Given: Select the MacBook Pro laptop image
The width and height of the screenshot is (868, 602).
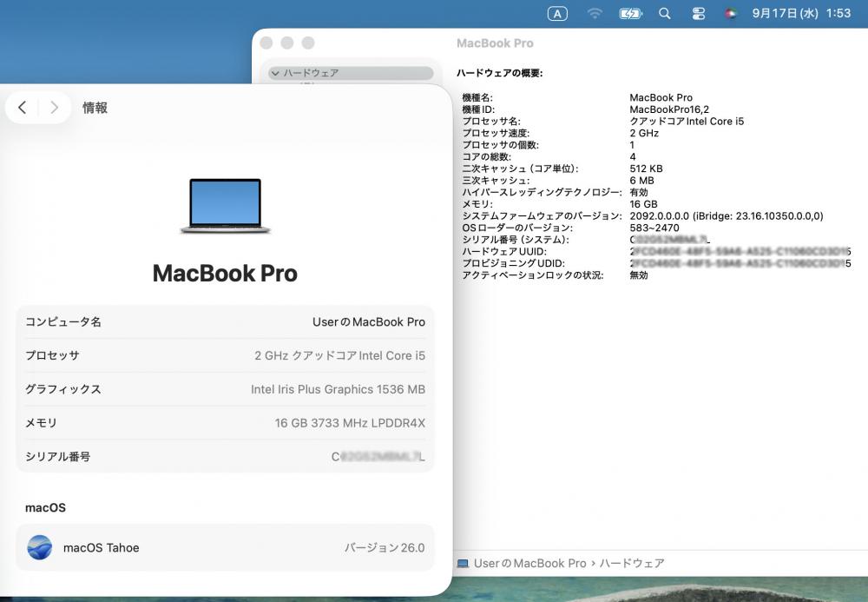Looking at the screenshot, I should (x=226, y=206).
